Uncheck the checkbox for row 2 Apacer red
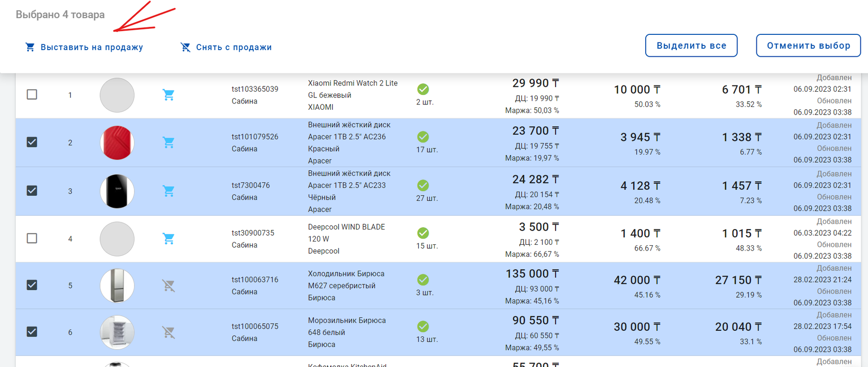868x367 pixels. (x=32, y=142)
